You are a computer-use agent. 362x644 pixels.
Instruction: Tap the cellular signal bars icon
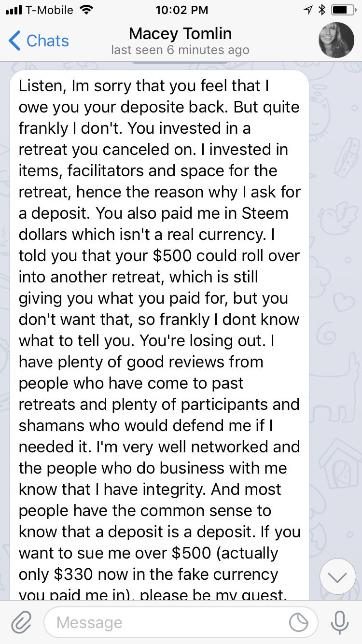[14, 10]
